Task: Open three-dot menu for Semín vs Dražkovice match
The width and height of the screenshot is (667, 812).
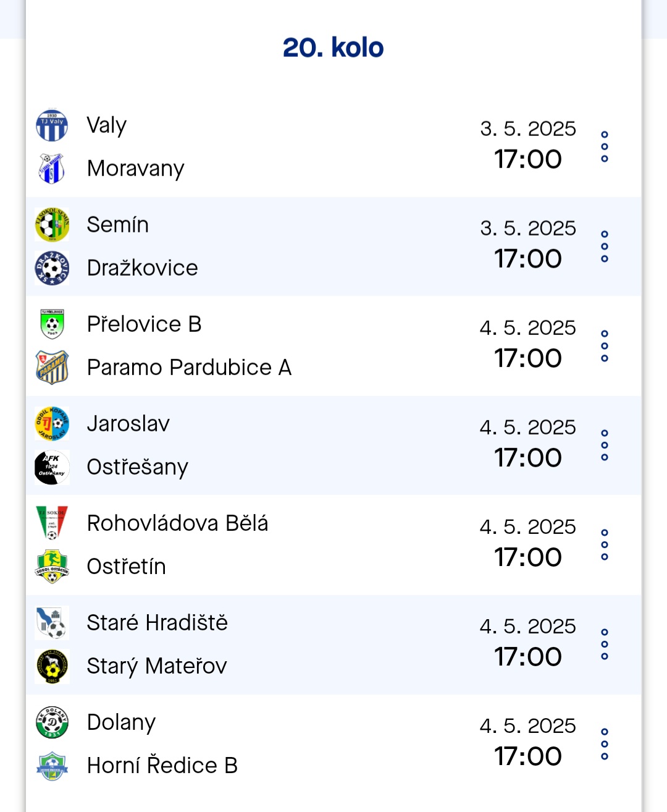Action: (x=605, y=247)
